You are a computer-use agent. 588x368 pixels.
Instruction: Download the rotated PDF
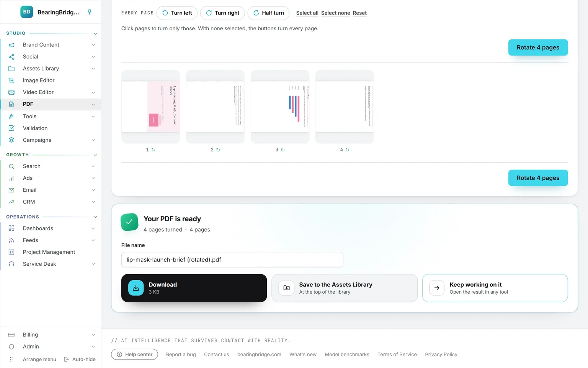[x=194, y=288]
